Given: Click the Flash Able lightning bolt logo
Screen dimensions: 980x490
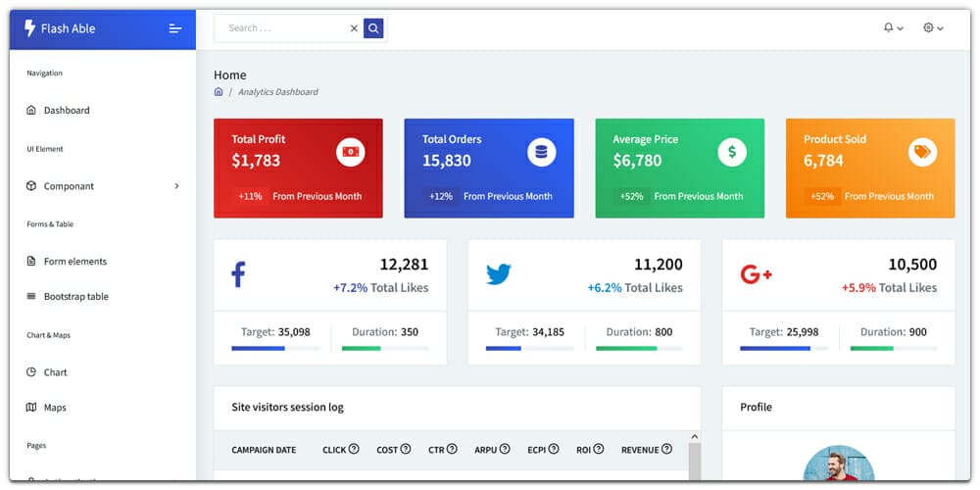Looking at the screenshot, I should pyautogui.click(x=29, y=28).
